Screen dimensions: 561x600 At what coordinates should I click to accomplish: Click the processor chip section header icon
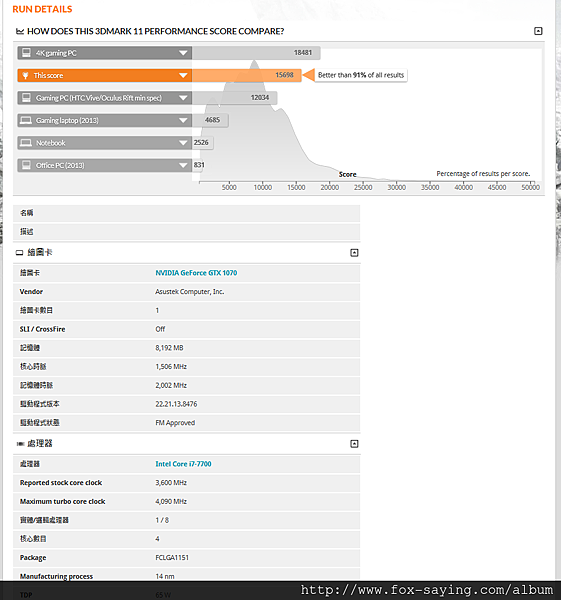tap(20, 444)
